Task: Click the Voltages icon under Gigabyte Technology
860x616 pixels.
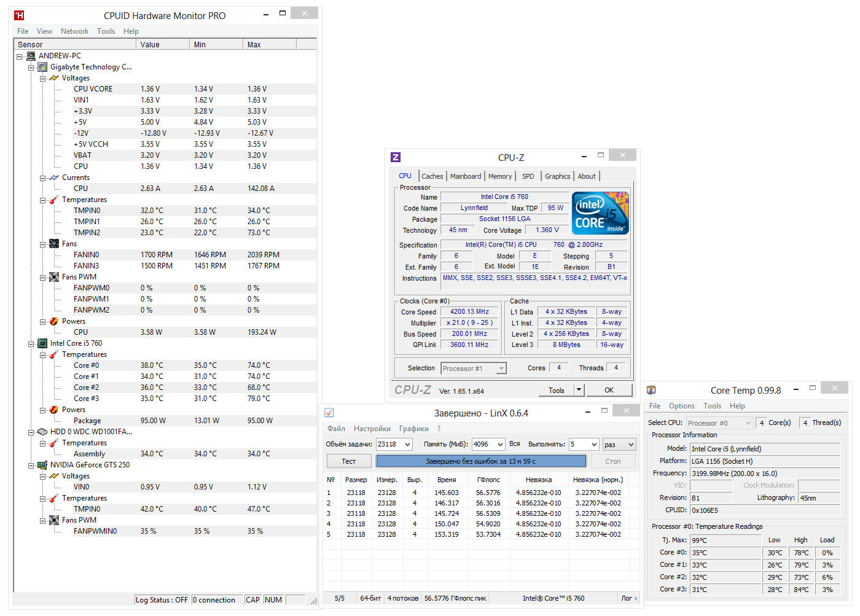Action: 54,78
